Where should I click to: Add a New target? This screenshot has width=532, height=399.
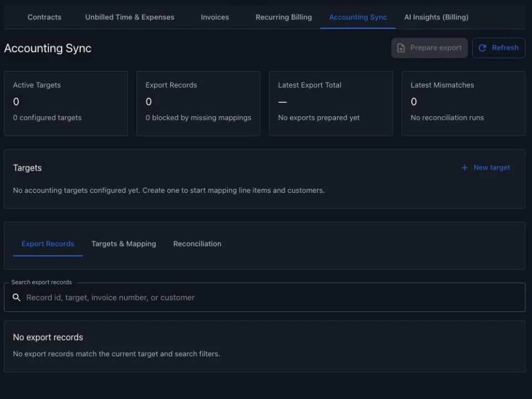[x=485, y=167]
